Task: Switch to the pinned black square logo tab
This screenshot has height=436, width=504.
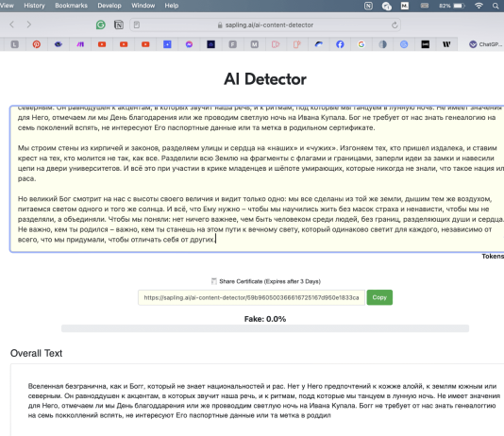Action: 426,44
